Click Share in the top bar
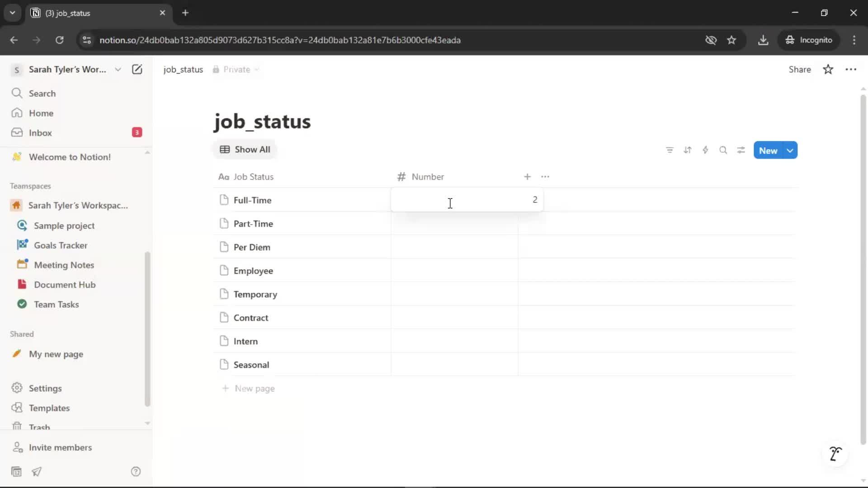This screenshot has width=868, height=488. click(799, 70)
